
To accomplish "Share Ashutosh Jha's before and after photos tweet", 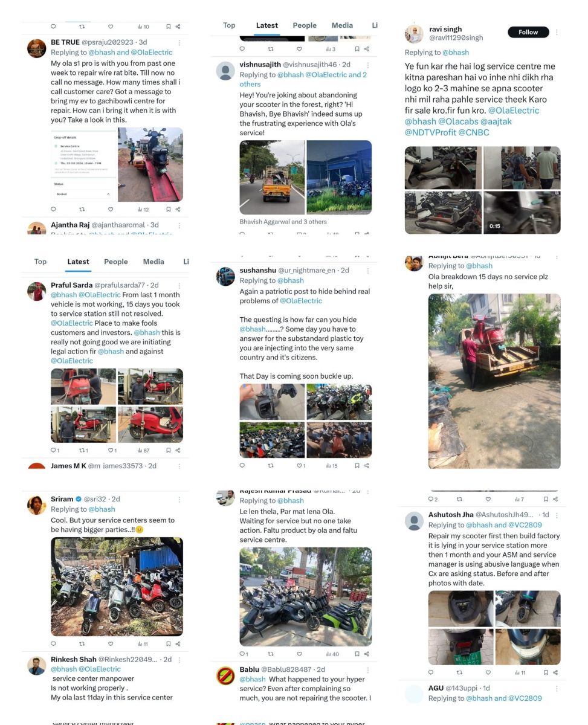I will coord(555,672).
